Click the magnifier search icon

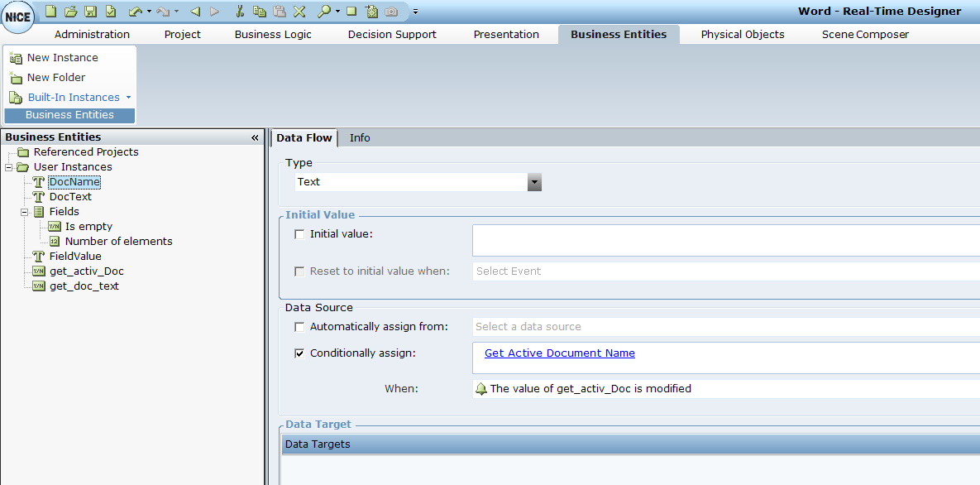point(324,11)
